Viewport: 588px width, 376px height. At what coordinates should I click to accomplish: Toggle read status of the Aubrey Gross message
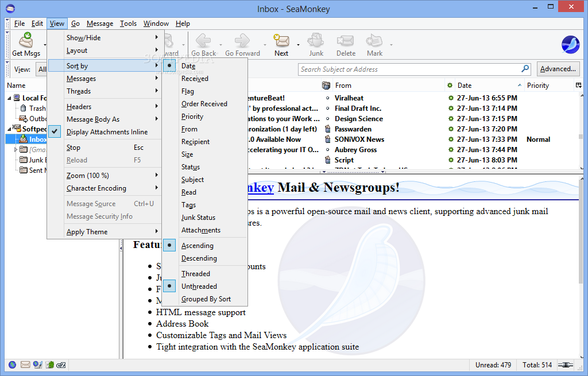(x=451, y=150)
